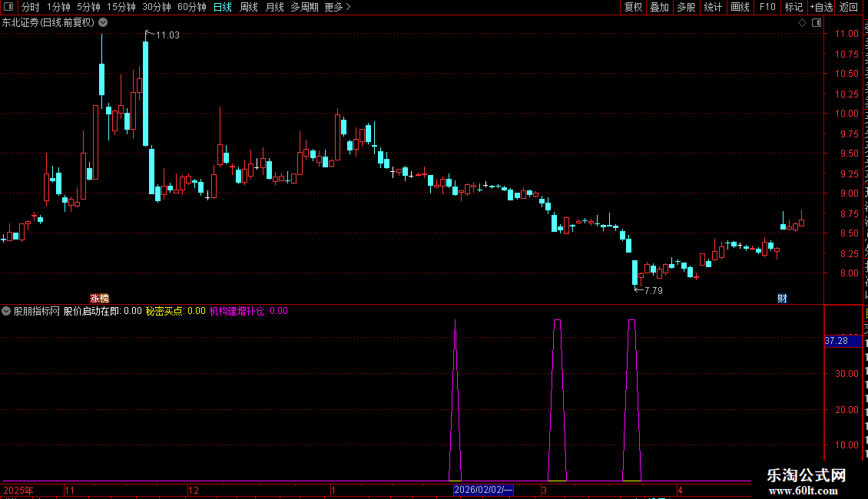The image size is (868, 499).
Task: Switch to 月线 monthly chart
Action: [274, 7]
